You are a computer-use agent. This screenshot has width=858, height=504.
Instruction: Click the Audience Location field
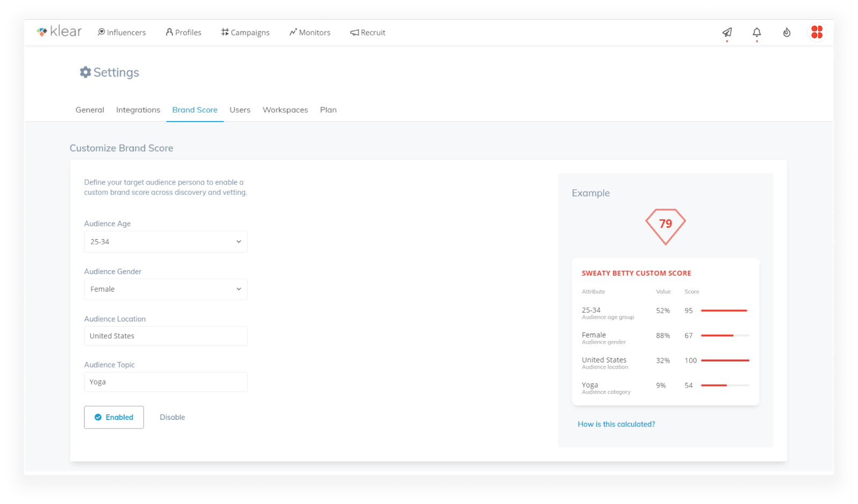[166, 336]
